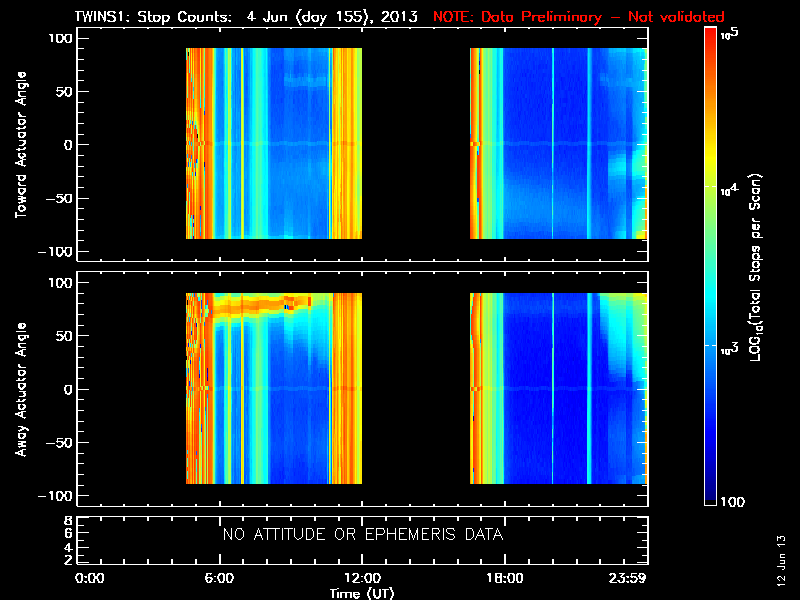
Task: Select the 'TWINS1: Stop Counts' title text
Action: click(x=153, y=16)
